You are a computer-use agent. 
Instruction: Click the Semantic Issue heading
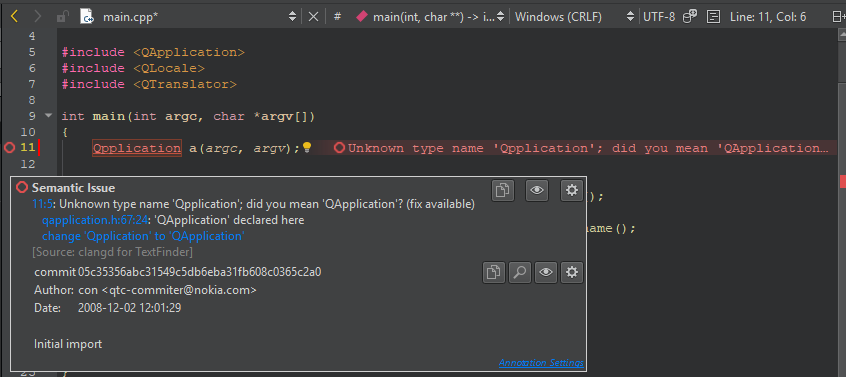pyautogui.click(x=73, y=188)
